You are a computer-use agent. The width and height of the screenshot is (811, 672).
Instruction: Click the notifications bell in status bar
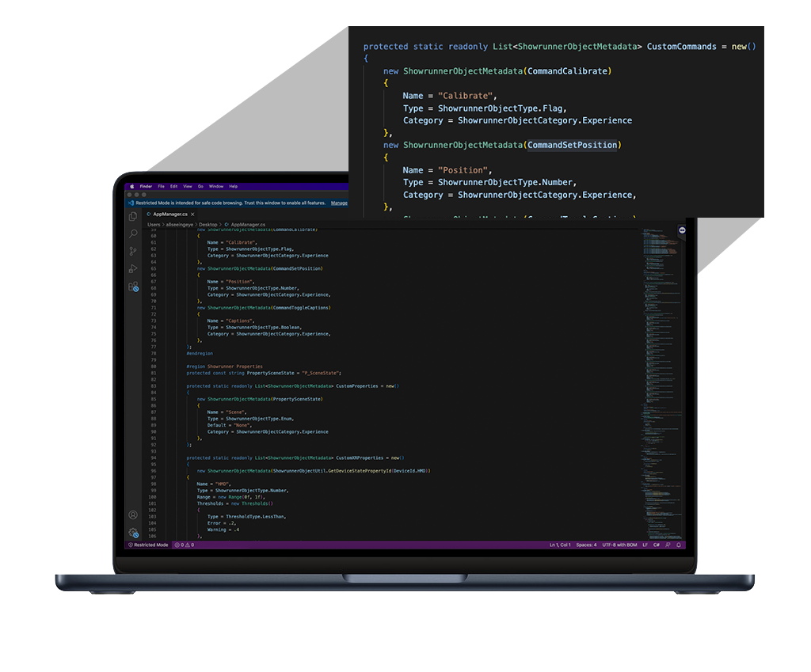tap(679, 545)
